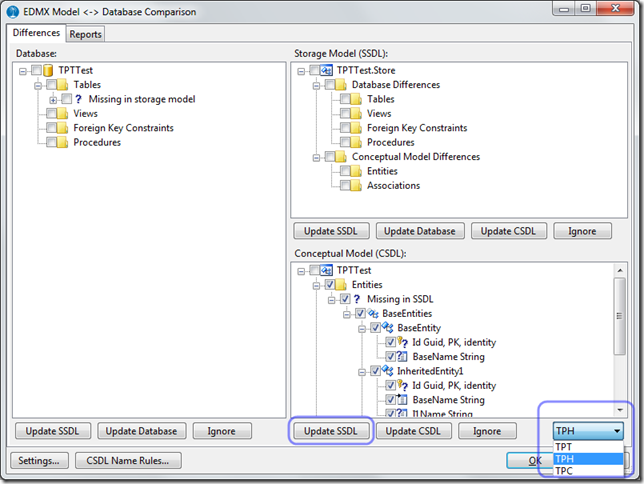Screen dimensions: 644x484
Task: Click the Conceptual Model scrollbar up arrow
Action: click(620, 270)
